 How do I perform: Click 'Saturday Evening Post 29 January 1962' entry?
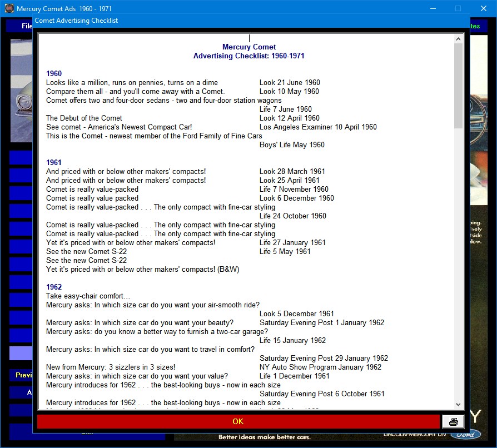coord(324,358)
